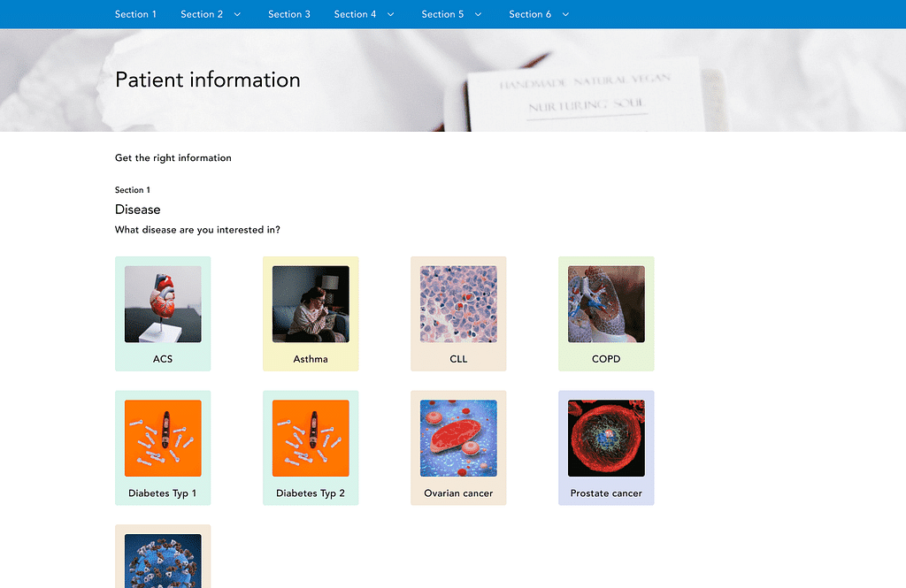Click the CLL blood cells image

coord(458,304)
